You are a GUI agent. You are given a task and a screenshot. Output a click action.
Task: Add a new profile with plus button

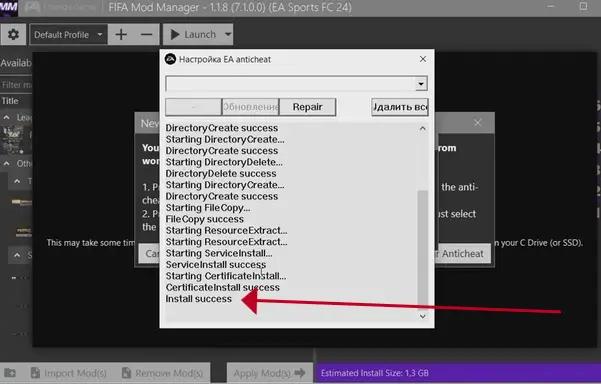(121, 34)
